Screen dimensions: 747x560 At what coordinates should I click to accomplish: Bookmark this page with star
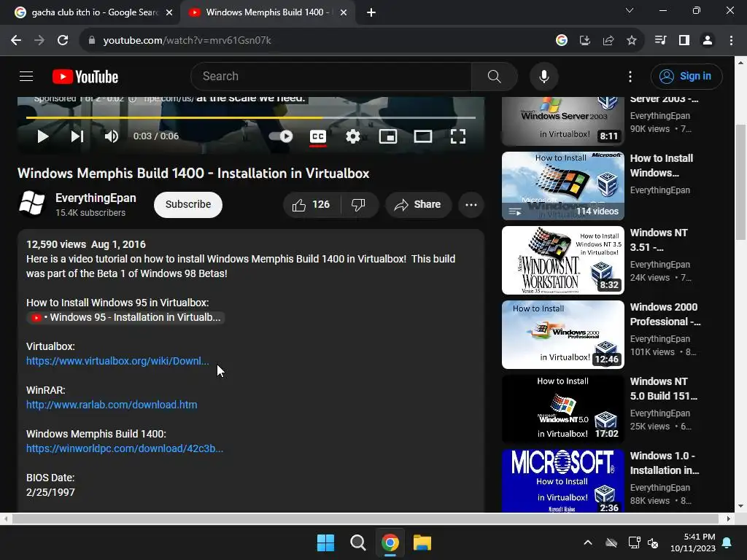coord(631,41)
